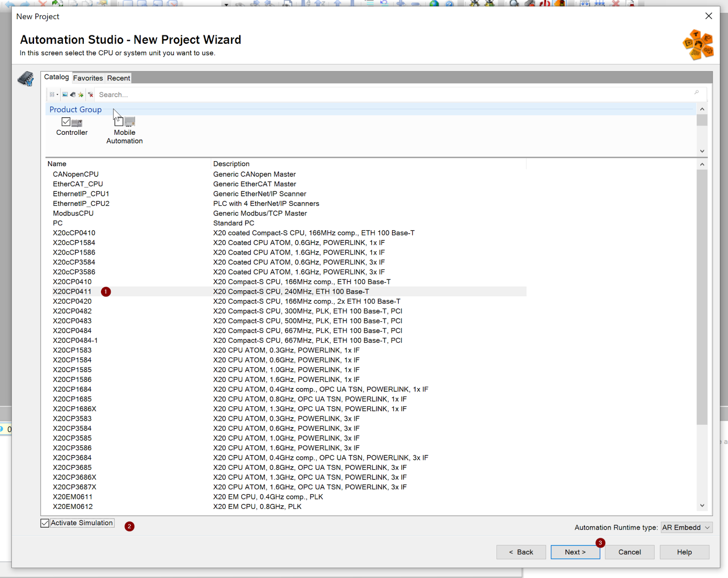
Task: Click the Help button
Action: (x=684, y=552)
